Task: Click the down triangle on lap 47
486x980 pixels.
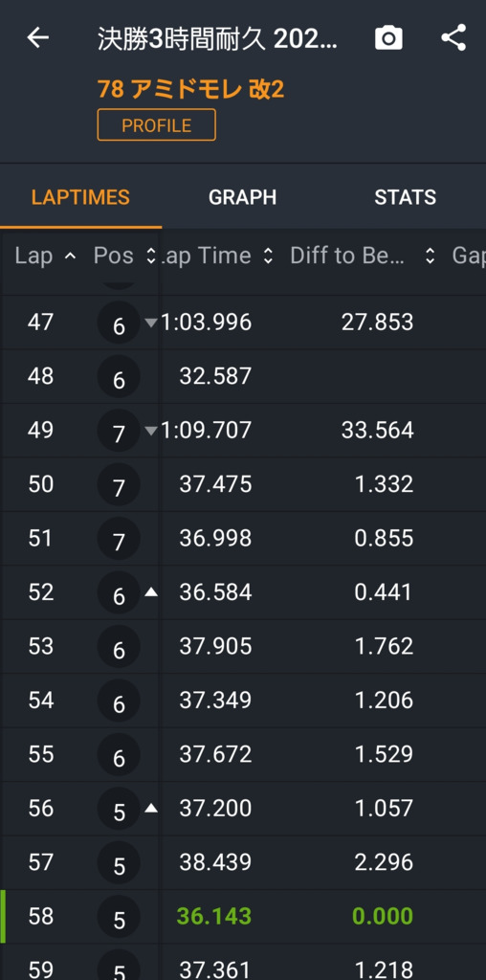Action: (150, 323)
